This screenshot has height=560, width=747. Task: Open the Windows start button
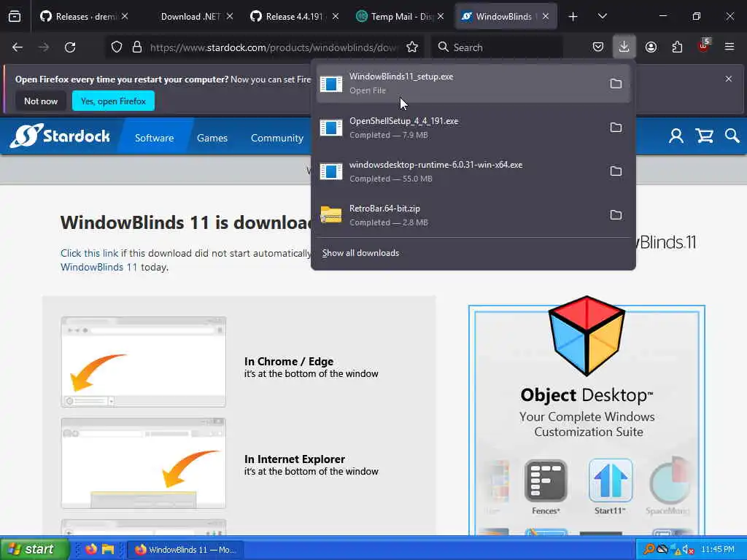pyautogui.click(x=34, y=549)
